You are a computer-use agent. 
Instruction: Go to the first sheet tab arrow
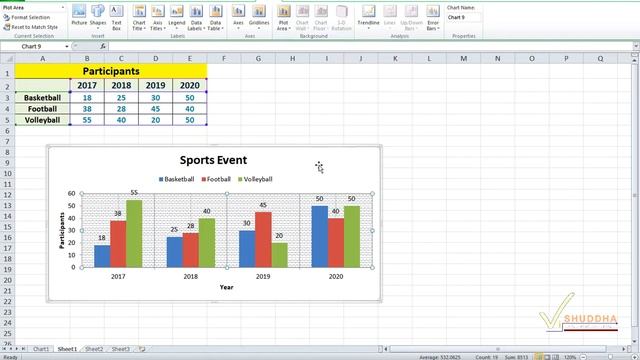click(x=4, y=349)
